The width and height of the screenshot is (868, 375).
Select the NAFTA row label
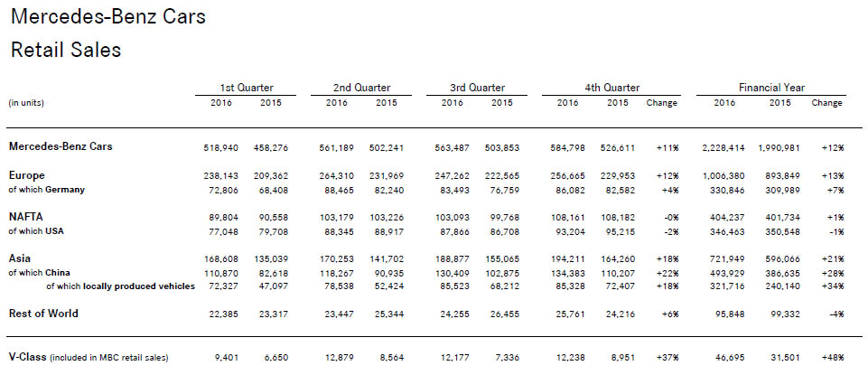pyautogui.click(x=26, y=217)
